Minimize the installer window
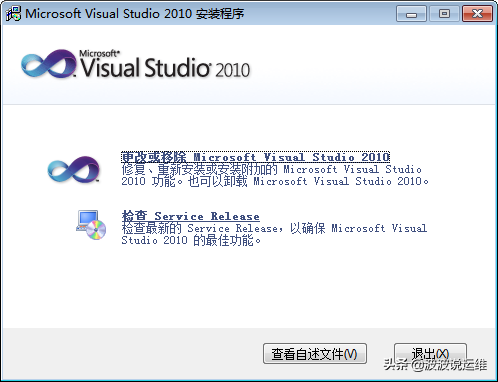498x382 pixels. point(411,14)
